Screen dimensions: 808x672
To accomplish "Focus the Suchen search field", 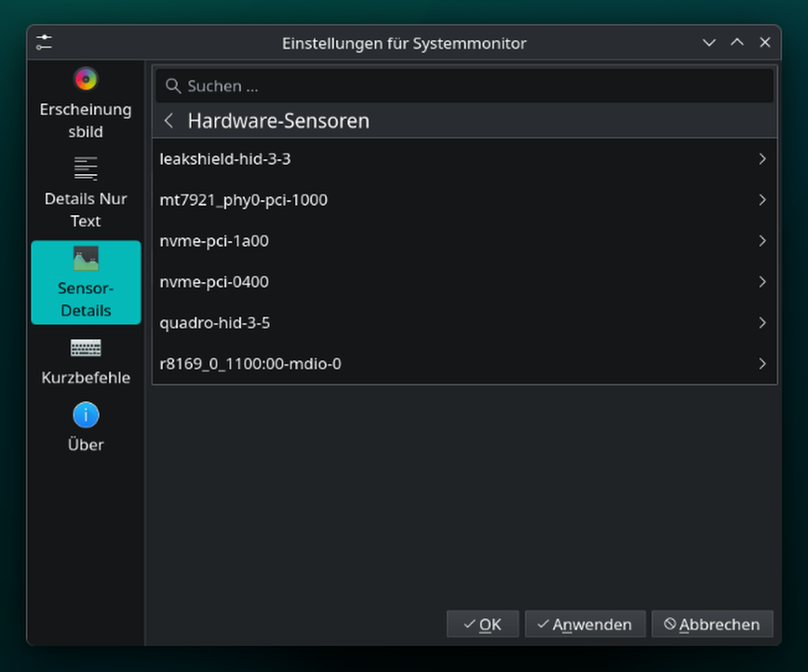I will (465, 86).
